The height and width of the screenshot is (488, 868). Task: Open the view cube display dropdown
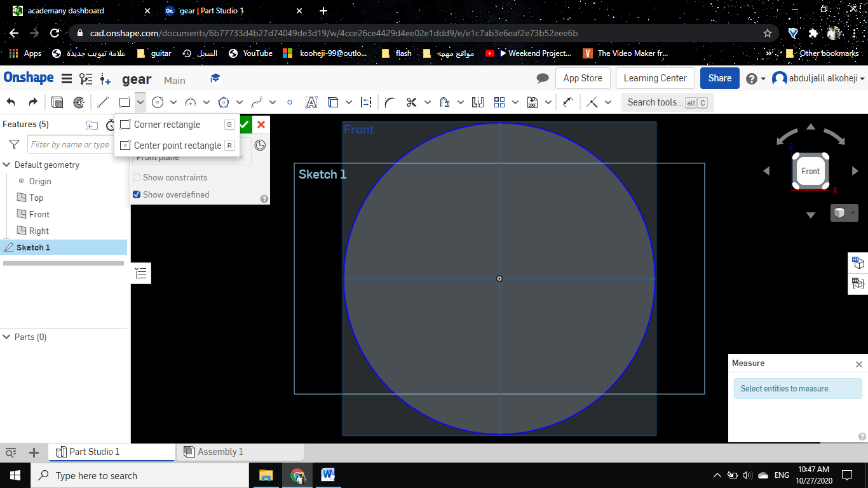point(844,213)
